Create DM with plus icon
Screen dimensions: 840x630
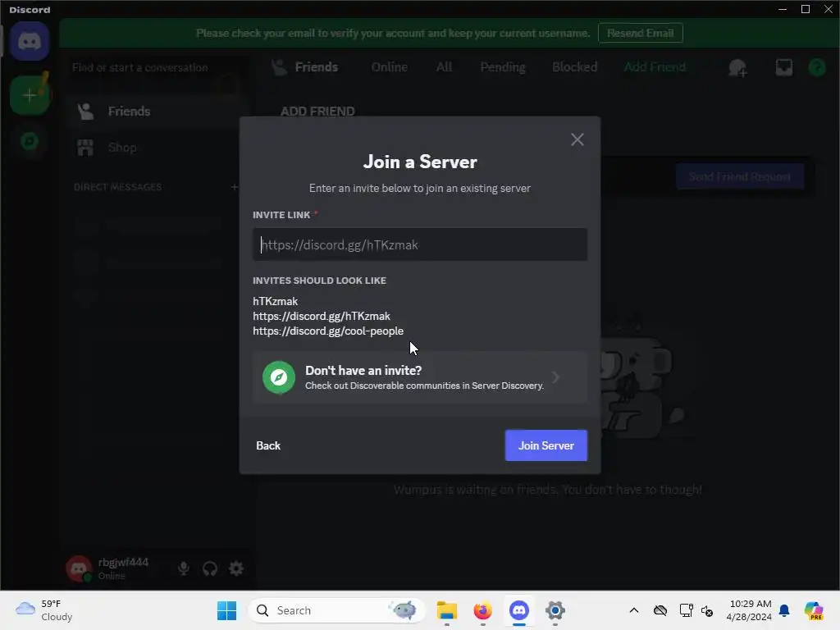234,187
